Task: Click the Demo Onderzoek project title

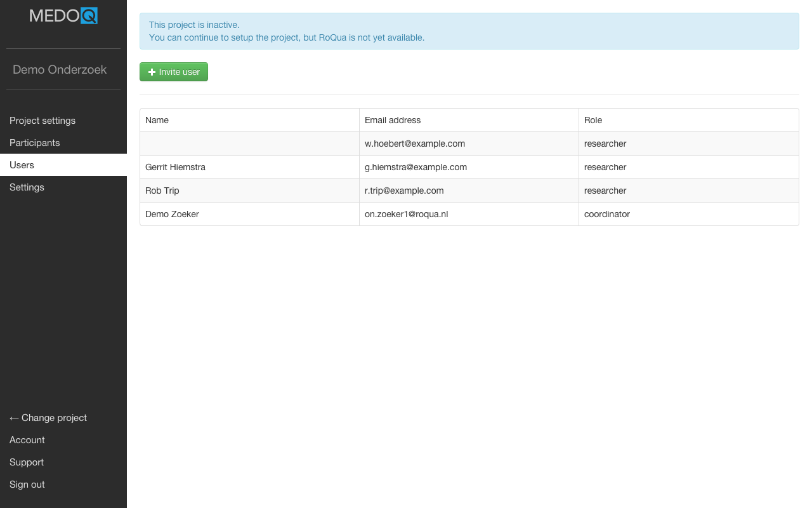Action: [x=60, y=70]
